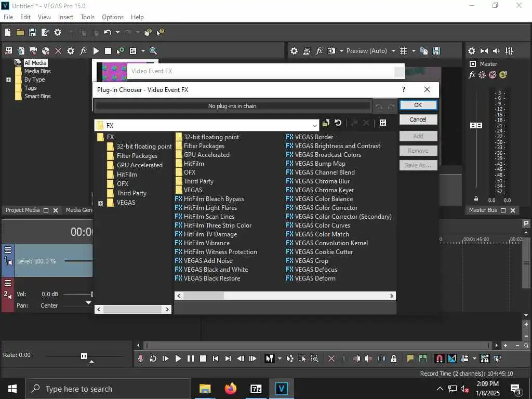Click the Views icon in Plug-In Chooser
The image size is (532, 399).
[x=383, y=123]
